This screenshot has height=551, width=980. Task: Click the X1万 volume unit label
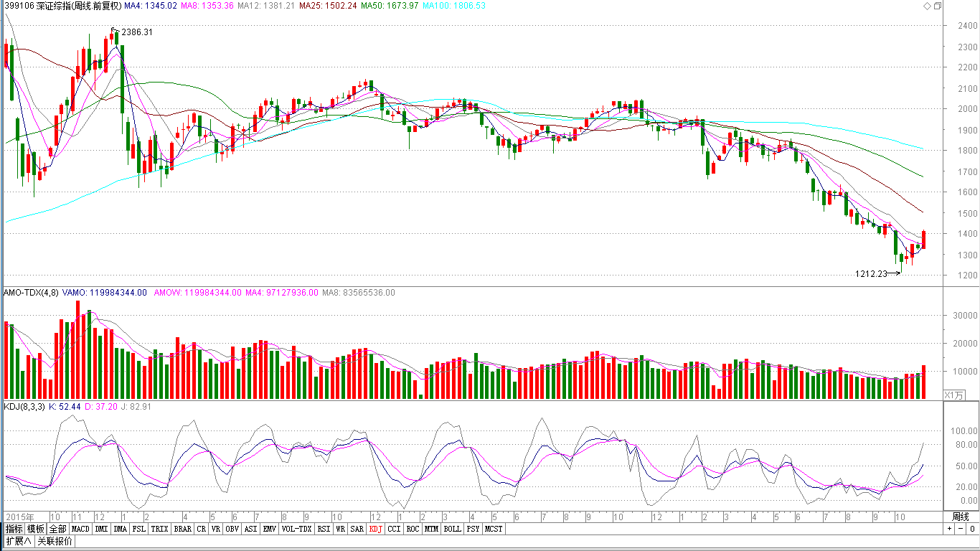click(x=955, y=395)
